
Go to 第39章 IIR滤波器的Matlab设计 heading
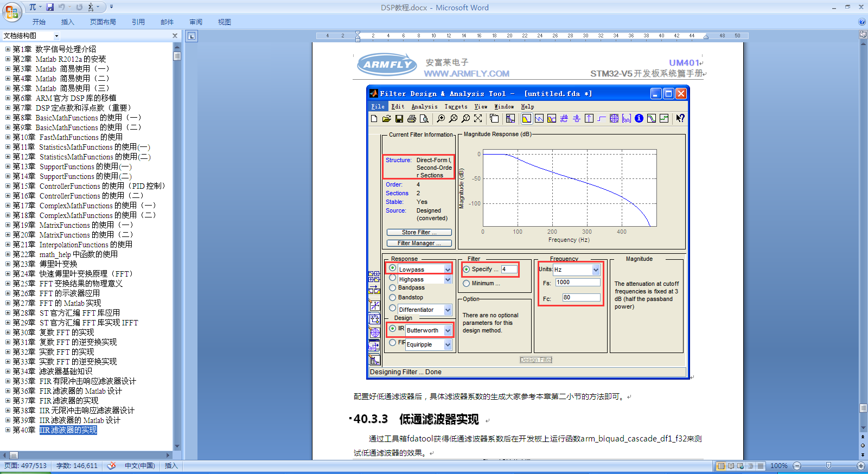(80, 420)
